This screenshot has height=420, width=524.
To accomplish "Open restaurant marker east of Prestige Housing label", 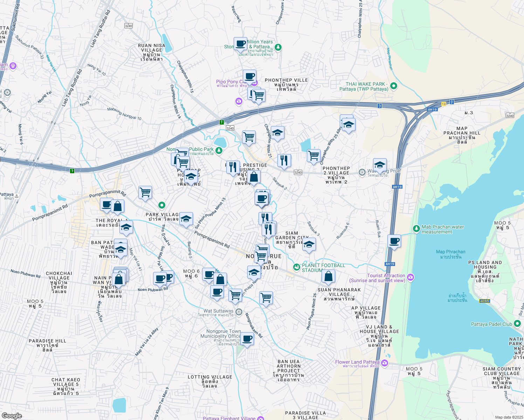I will (x=284, y=161).
